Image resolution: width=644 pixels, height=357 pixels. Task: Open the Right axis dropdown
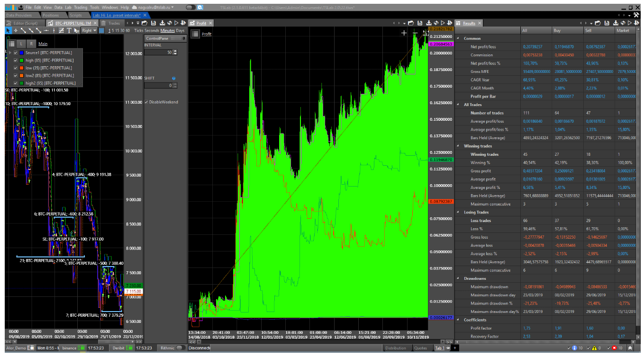click(88, 30)
